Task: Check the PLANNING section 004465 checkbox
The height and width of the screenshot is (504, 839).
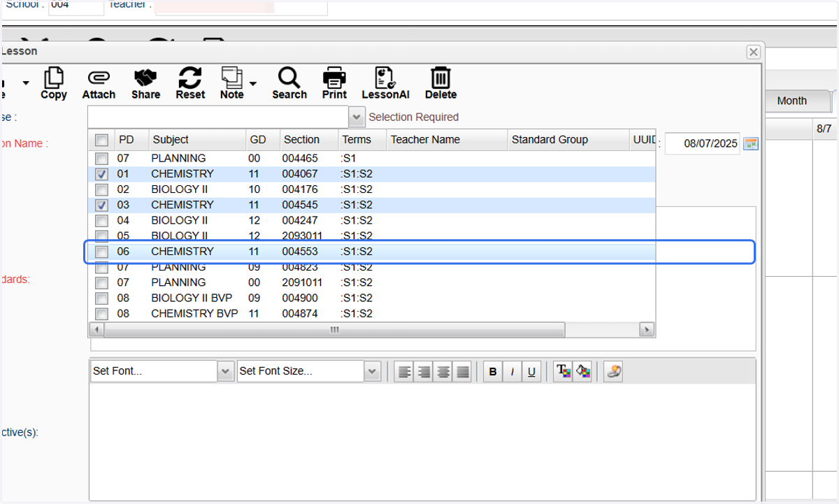Action: (x=102, y=158)
